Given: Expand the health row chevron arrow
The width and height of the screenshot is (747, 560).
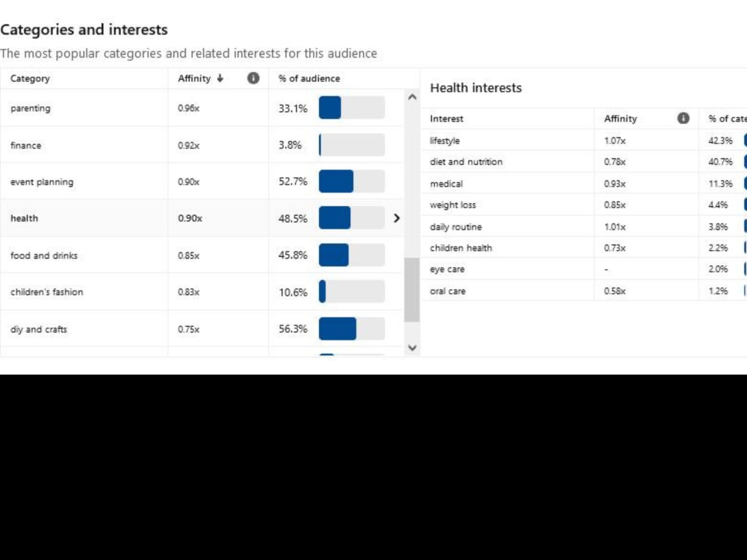Looking at the screenshot, I should tap(397, 218).
